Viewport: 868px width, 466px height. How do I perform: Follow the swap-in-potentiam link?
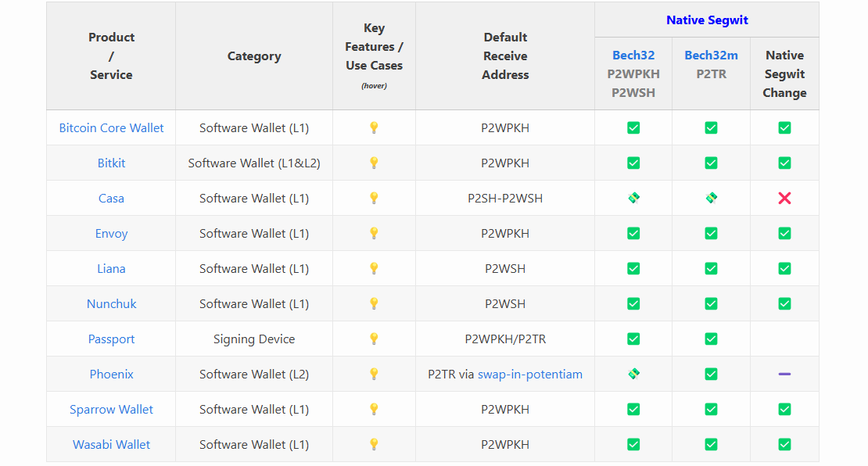point(529,374)
